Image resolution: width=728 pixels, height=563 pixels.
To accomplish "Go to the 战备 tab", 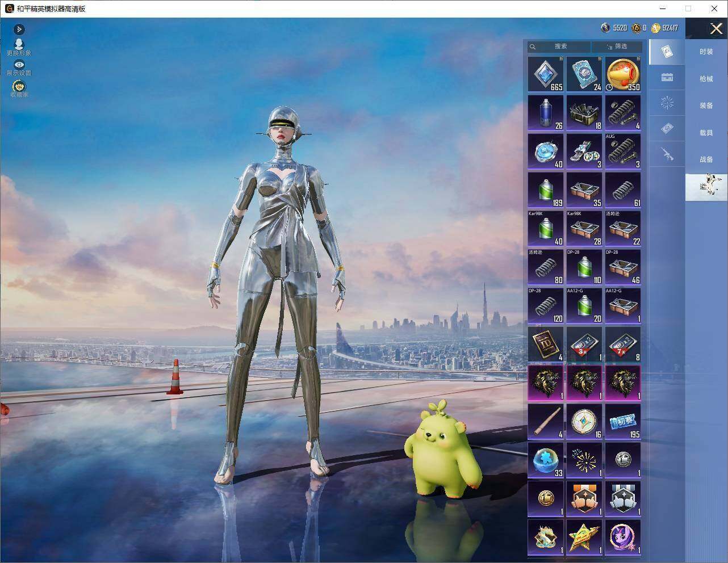I will (706, 159).
